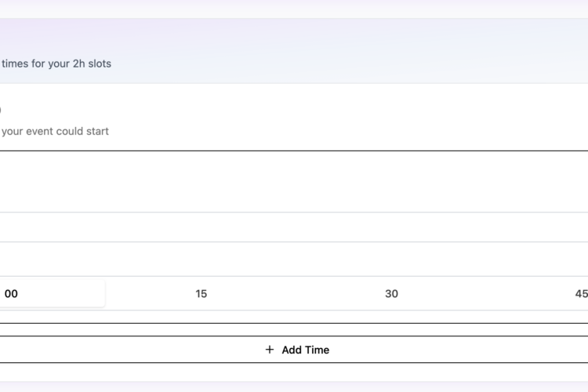Image resolution: width=588 pixels, height=392 pixels.
Task: Select the 00 minutes segment
Action: click(47, 294)
